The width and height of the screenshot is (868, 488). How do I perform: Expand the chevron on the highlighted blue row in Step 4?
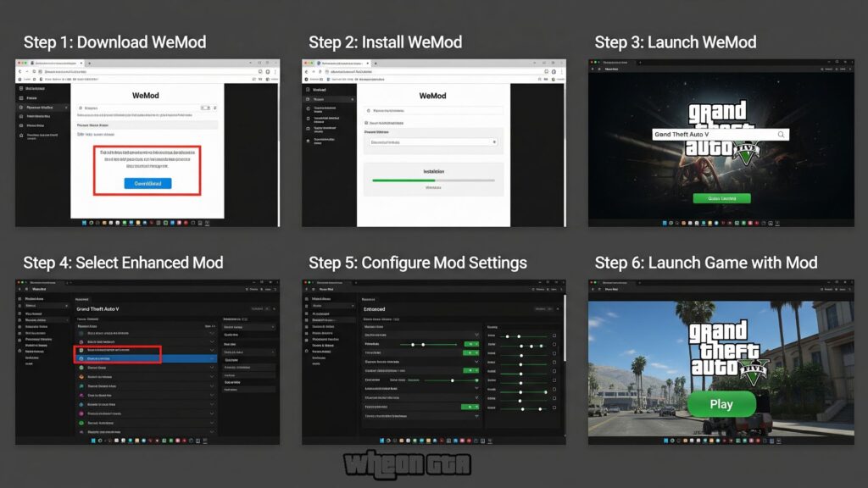(212, 358)
